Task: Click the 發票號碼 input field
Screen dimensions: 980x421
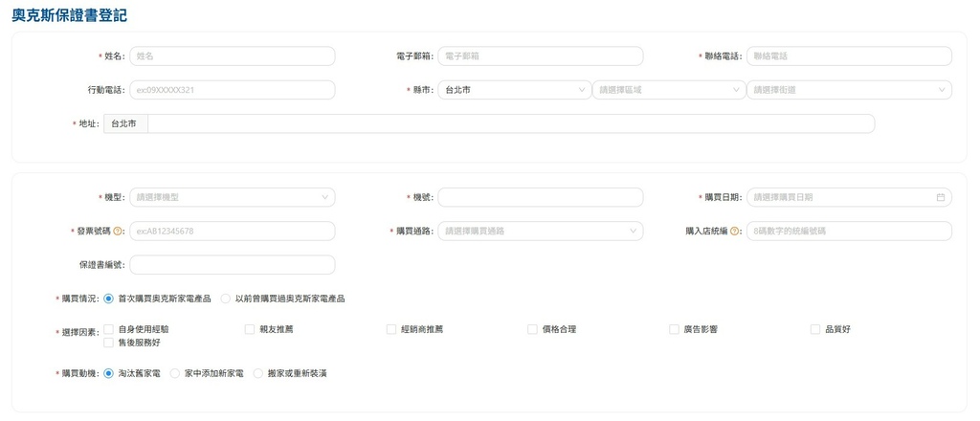Action: click(232, 232)
